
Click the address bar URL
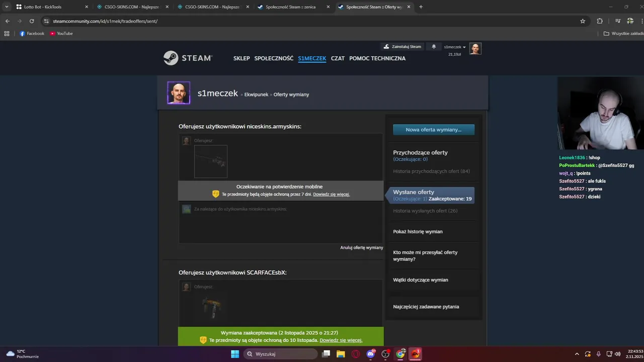[105, 21]
